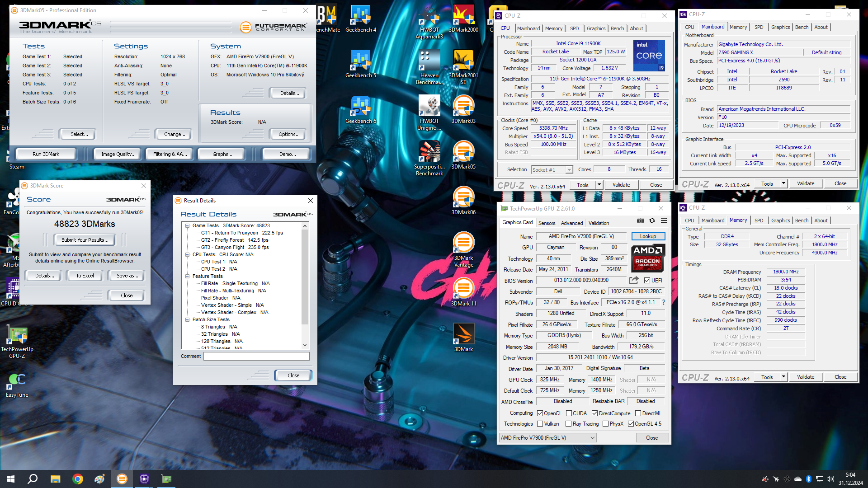
Task: Toggle OpenGL 4.5 checkbox in GPU-Z
Action: click(631, 424)
